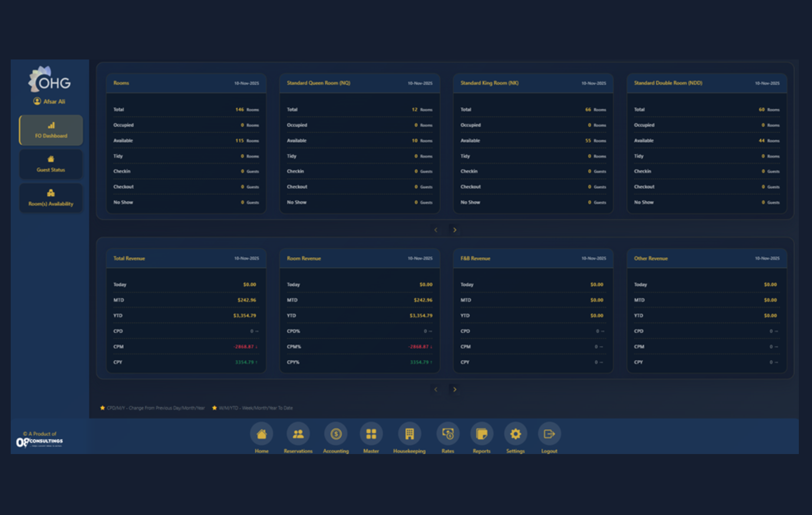The width and height of the screenshot is (812, 515).
Task: Open the Reports icon
Action: coord(482,434)
